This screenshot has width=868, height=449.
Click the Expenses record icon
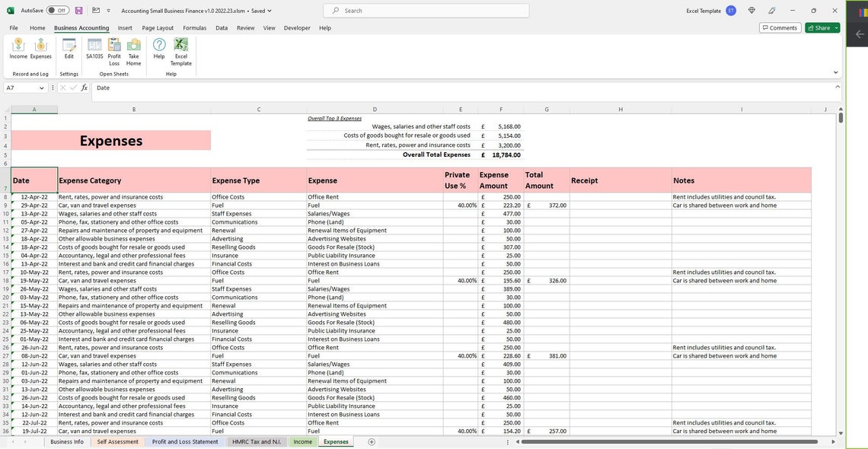click(x=40, y=50)
